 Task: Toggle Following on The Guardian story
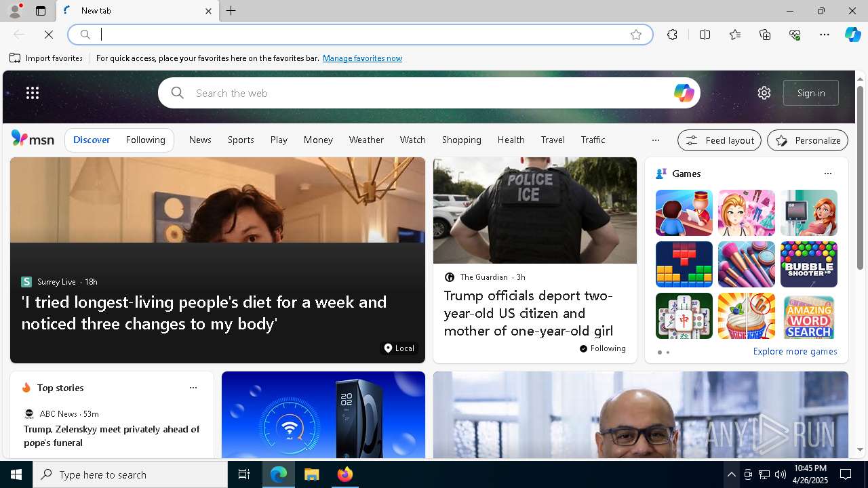point(602,348)
